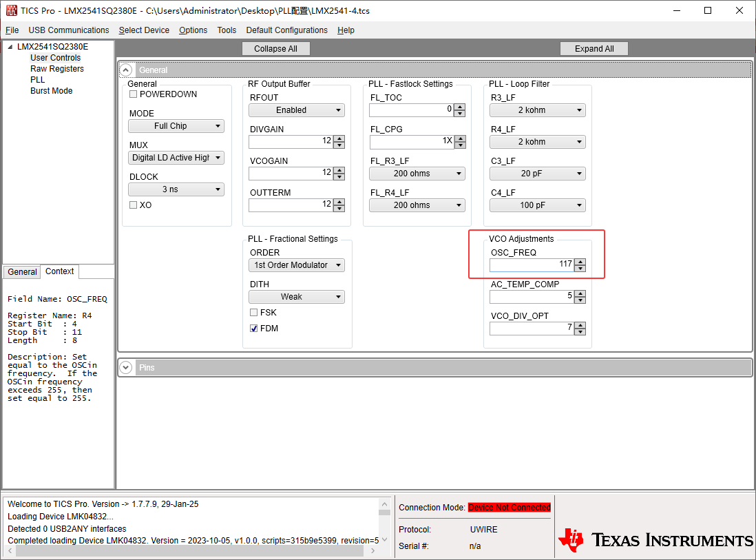Screen dimensions: 756x560
Task: Open the RFOUT dropdown showing Enabled
Action: click(x=297, y=110)
